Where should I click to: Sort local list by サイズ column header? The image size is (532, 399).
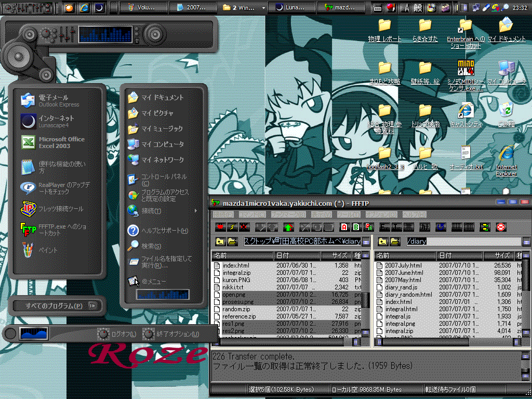point(336,256)
